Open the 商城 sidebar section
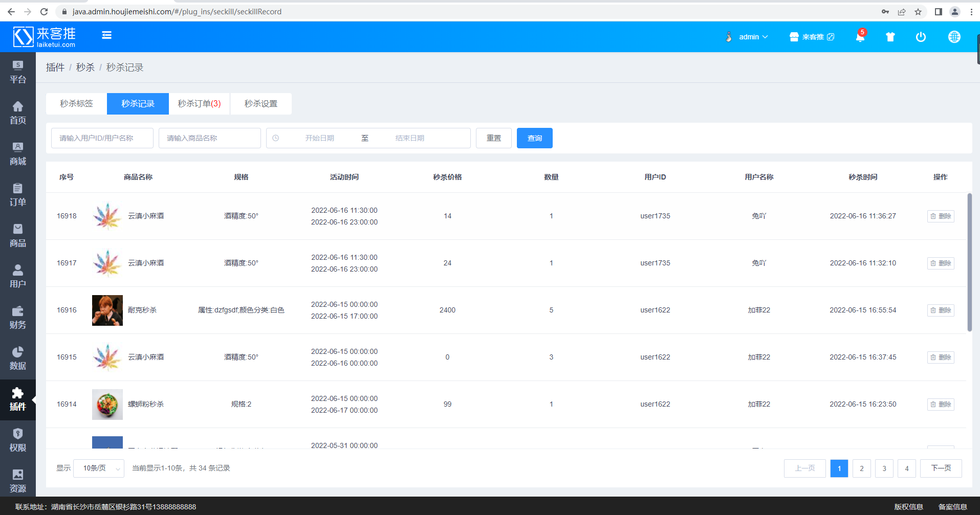Image resolution: width=980 pixels, height=515 pixels. pyautogui.click(x=18, y=154)
